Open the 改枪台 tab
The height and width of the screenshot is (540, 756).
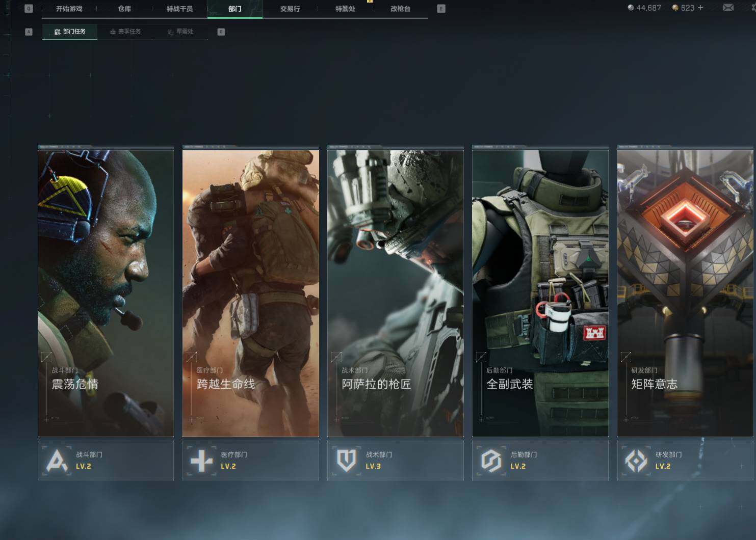400,9
